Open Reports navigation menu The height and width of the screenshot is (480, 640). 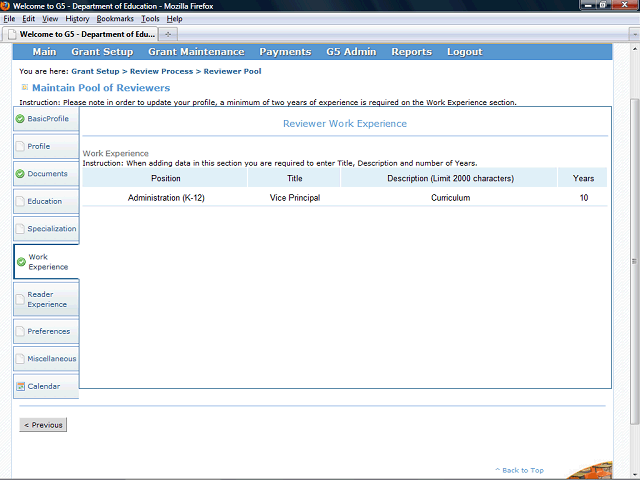point(411,52)
